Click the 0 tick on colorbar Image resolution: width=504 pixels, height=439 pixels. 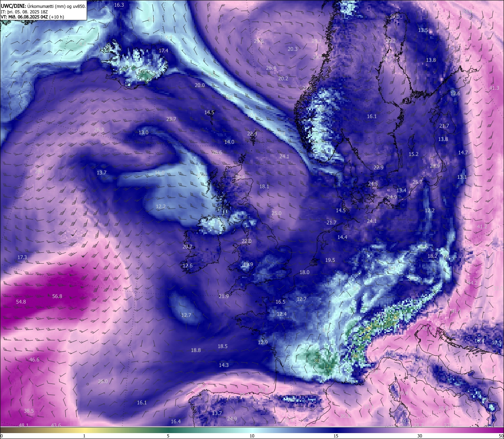click(2, 436)
